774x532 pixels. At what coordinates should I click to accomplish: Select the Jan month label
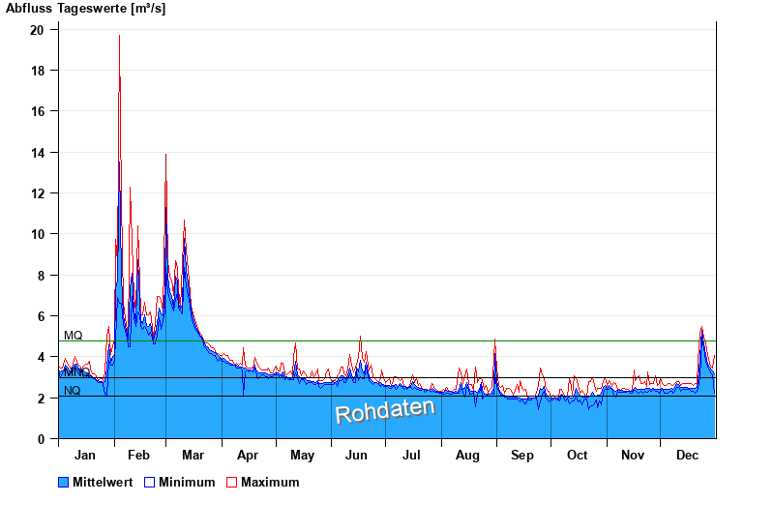(x=85, y=455)
